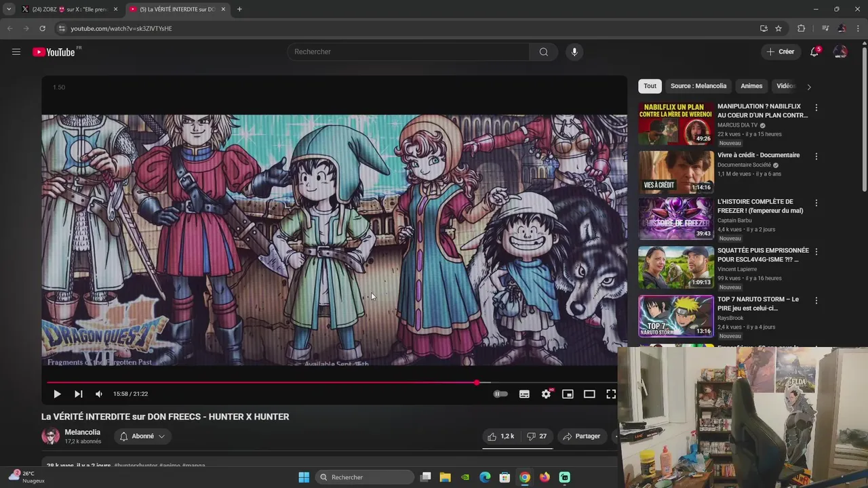The image size is (868, 488).
Task: Open options for L'histoire complète de Freezer
Action: click(816, 203)
